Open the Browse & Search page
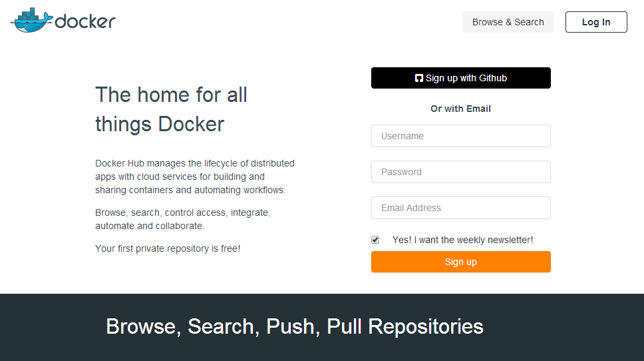 [508, 22]
